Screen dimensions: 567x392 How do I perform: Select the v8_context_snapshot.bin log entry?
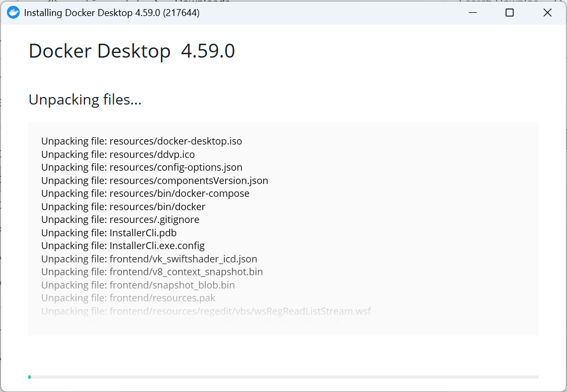(152, 271)
